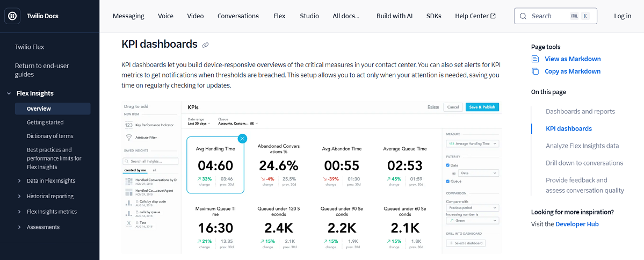Jump to Dashboards and reports section
Image resolution: width=644 pixels, height=260 pixels.
[x=580, y=111]
